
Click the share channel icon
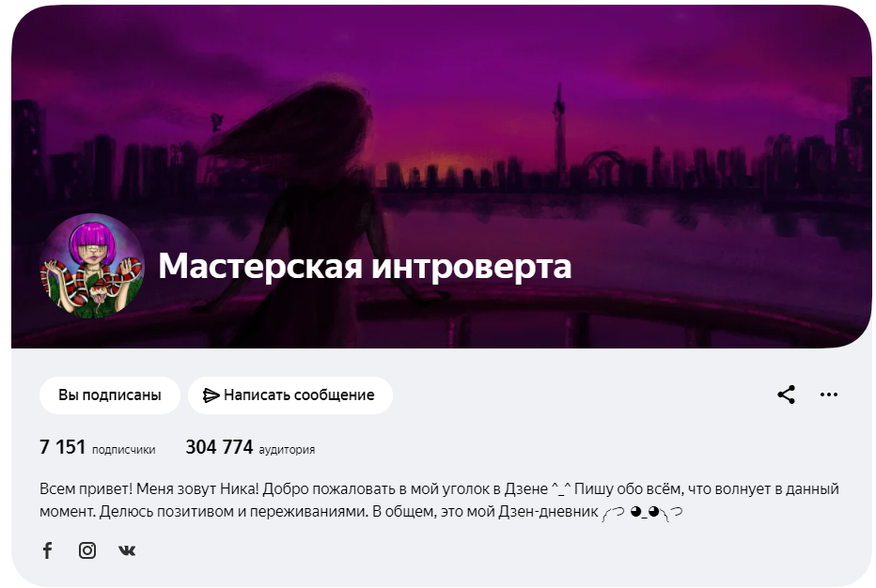[x=786, y=395]
